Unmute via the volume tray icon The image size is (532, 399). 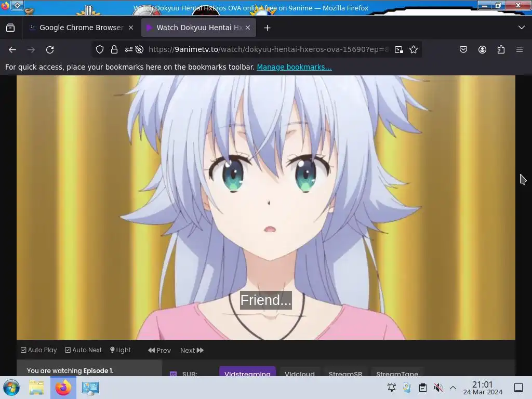pyautogui.click(x=438, y=388)
